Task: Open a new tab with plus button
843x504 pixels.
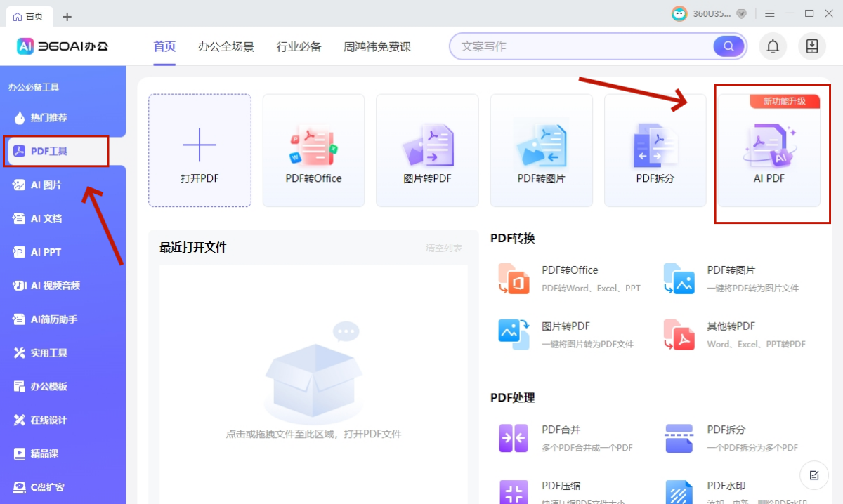Action: 67,16
